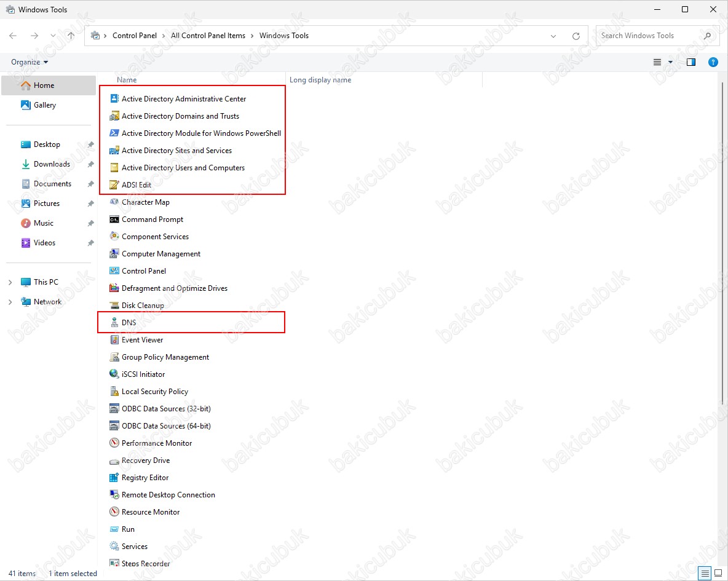Select the Component Services icon

click(114, 236)
